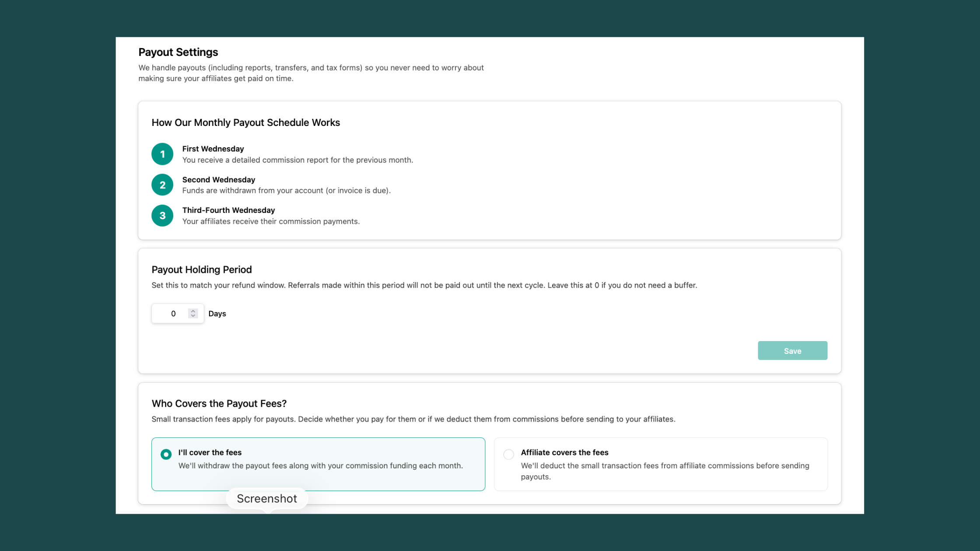
Task: Click the selected radio indicator for fee coverage
Action: 166,454
